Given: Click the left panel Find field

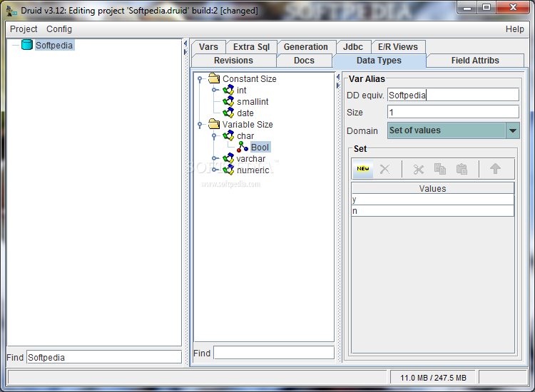Looking at the screenshot, I should [x=104, y=357].
